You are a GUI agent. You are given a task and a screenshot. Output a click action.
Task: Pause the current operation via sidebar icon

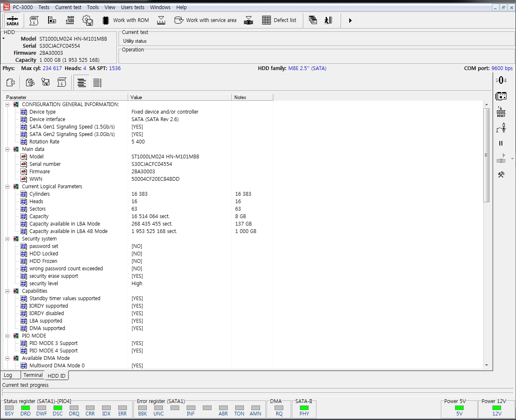tap(501, 143)
